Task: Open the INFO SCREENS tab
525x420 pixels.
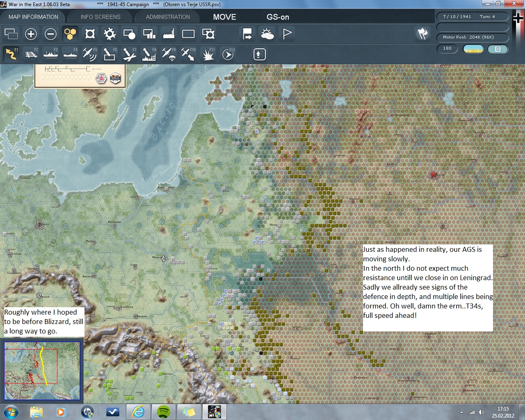Action: pyautogui.click(x=100, y=17)
